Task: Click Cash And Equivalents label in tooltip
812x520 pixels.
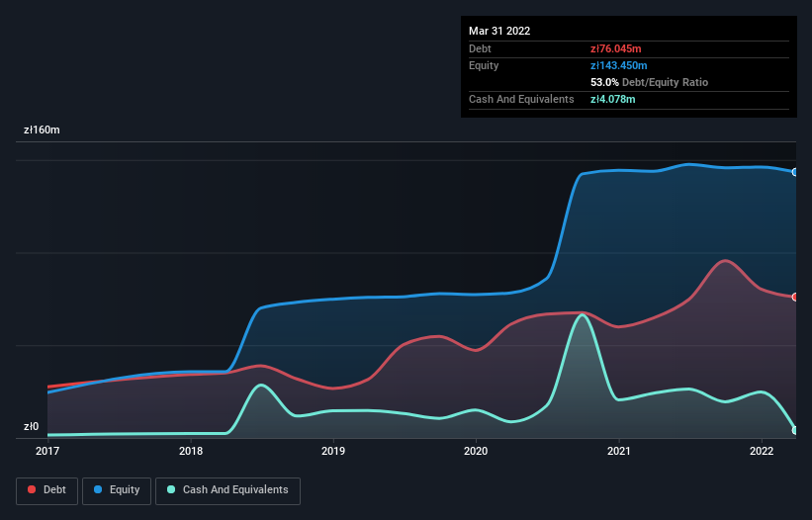Action: tap(521, 99)
